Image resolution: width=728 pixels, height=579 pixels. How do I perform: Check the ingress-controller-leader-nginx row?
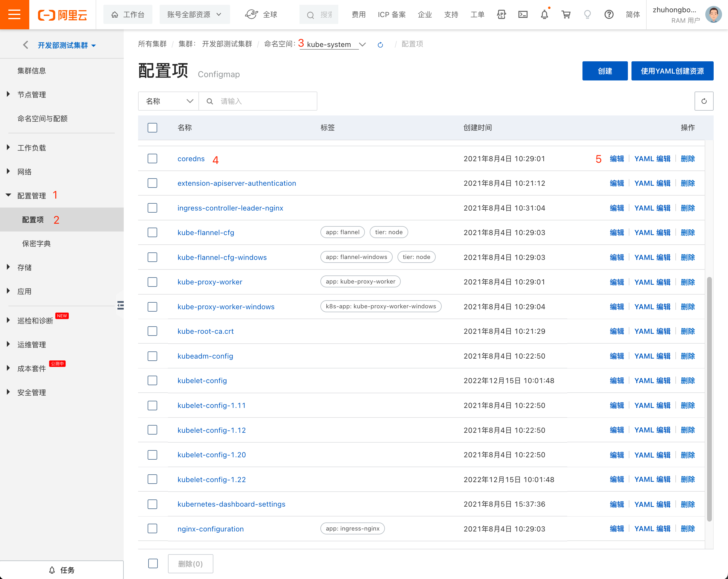tap(152, 208)
